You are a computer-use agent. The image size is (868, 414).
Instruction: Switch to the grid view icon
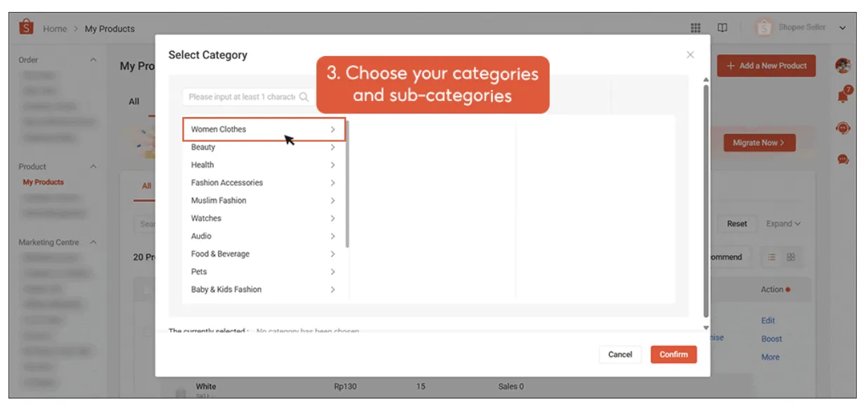791,258
